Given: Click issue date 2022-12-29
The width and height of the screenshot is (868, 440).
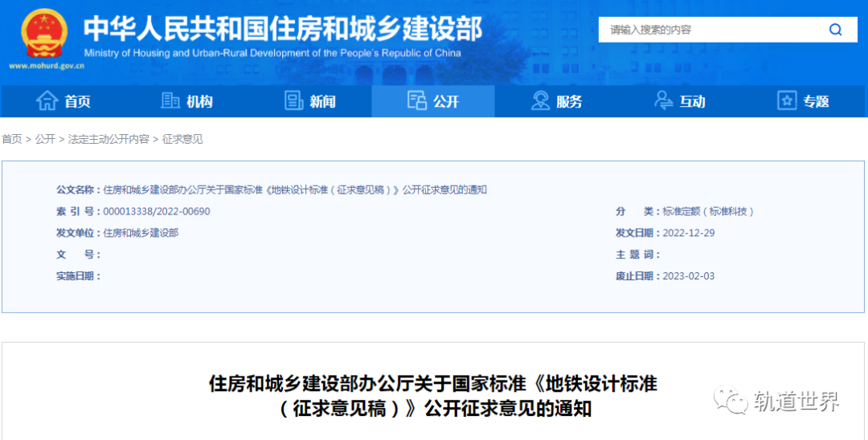Looking at the screenshot, I should (x=689, y=234).
